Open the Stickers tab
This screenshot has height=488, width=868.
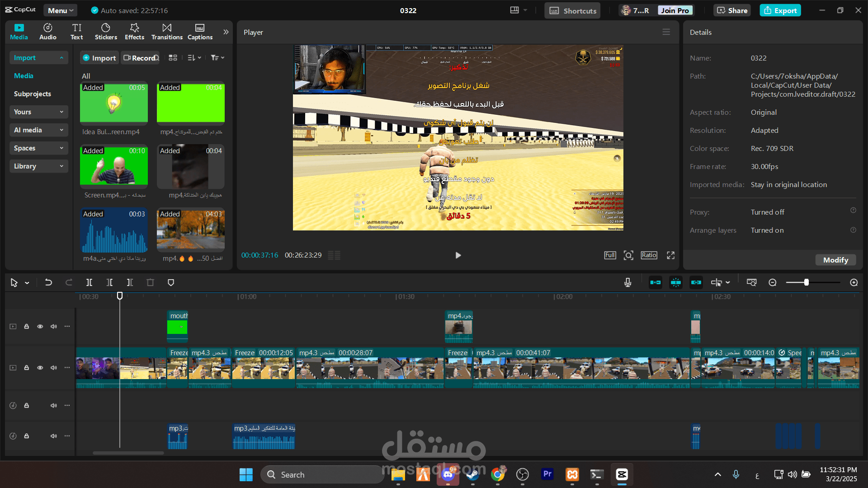[106, 32]
